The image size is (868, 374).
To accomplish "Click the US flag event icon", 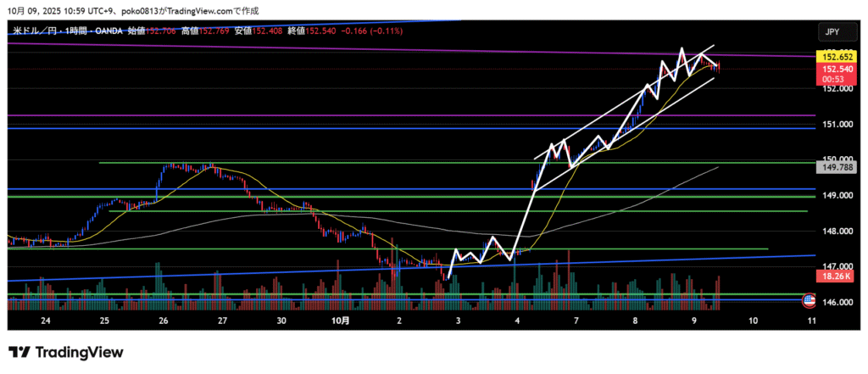I will tap(809, 301).
